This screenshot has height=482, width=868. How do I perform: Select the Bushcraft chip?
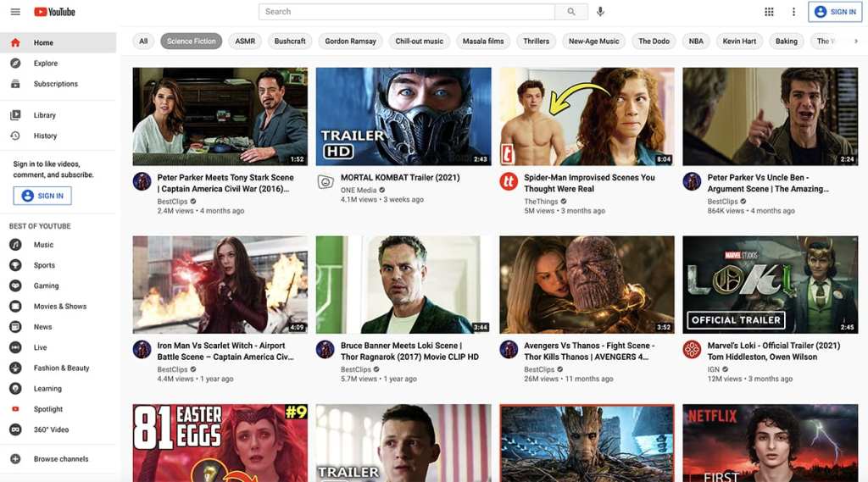[x=290, y=41]
